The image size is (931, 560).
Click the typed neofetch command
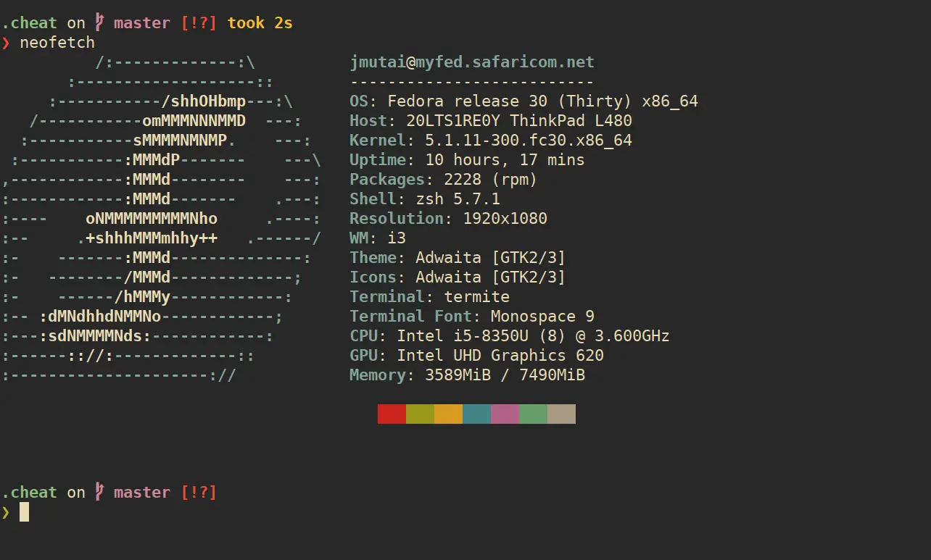(57, 43)
